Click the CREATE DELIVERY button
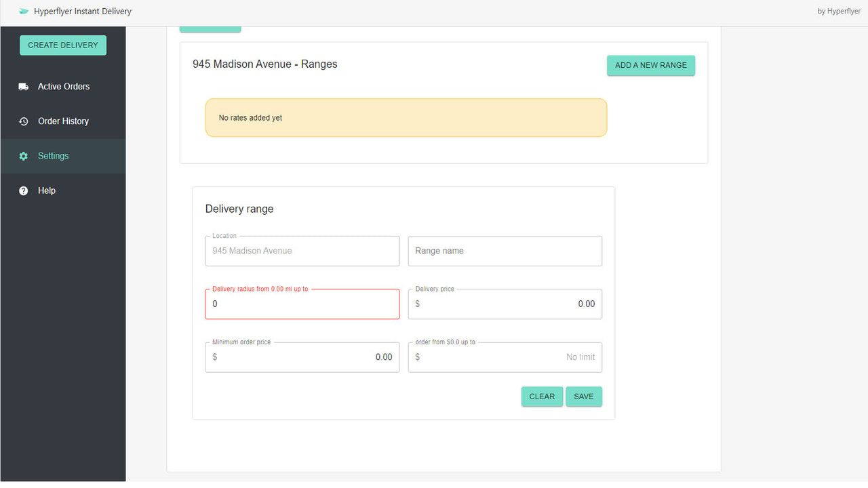 [x=62, y=45]
